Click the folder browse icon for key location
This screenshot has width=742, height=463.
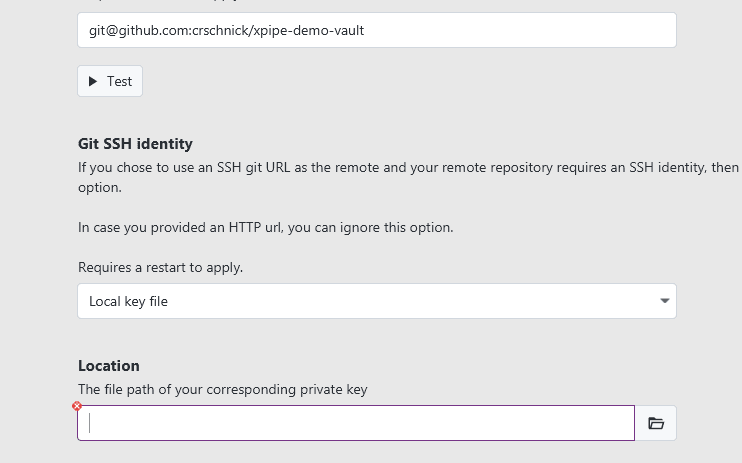(656, 423)
